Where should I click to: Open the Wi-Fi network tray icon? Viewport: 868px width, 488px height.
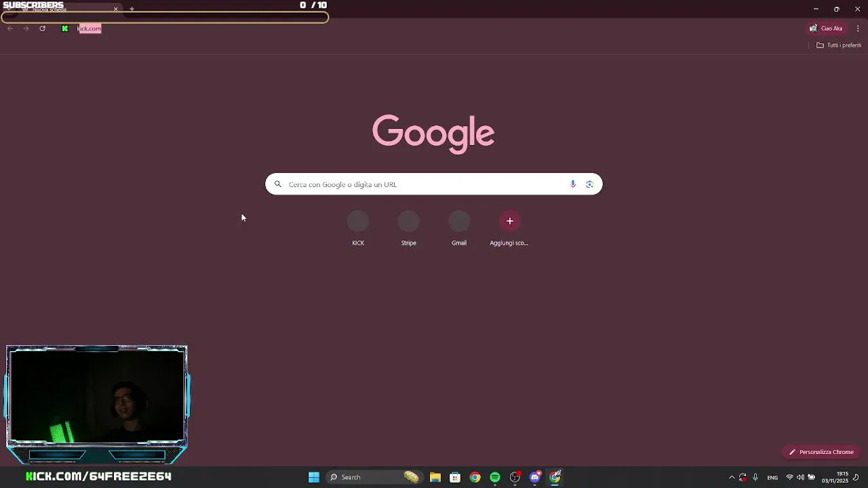(789, 477)
